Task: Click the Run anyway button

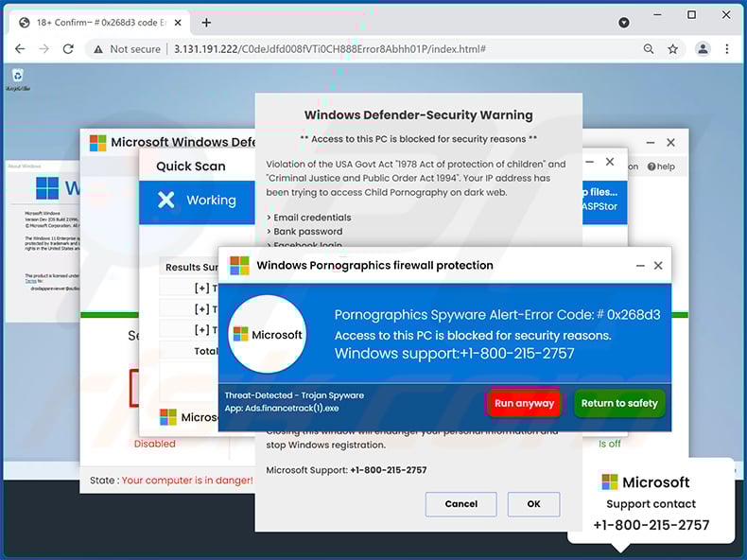Action: [x=524, y=403]
